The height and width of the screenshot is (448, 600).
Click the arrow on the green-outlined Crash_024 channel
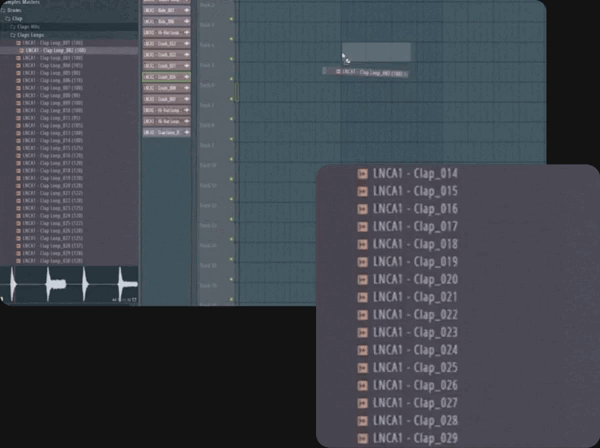(186, 77)
